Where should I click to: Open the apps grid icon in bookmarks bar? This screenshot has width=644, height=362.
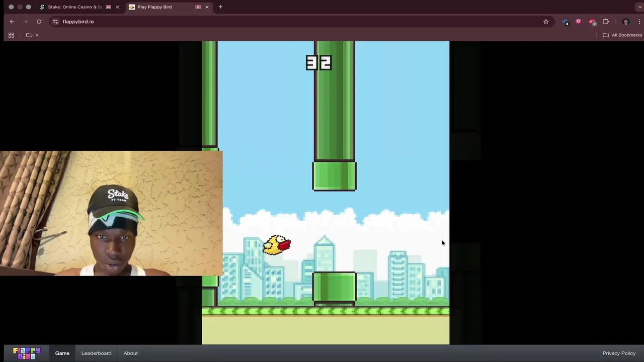click(11, 35)
